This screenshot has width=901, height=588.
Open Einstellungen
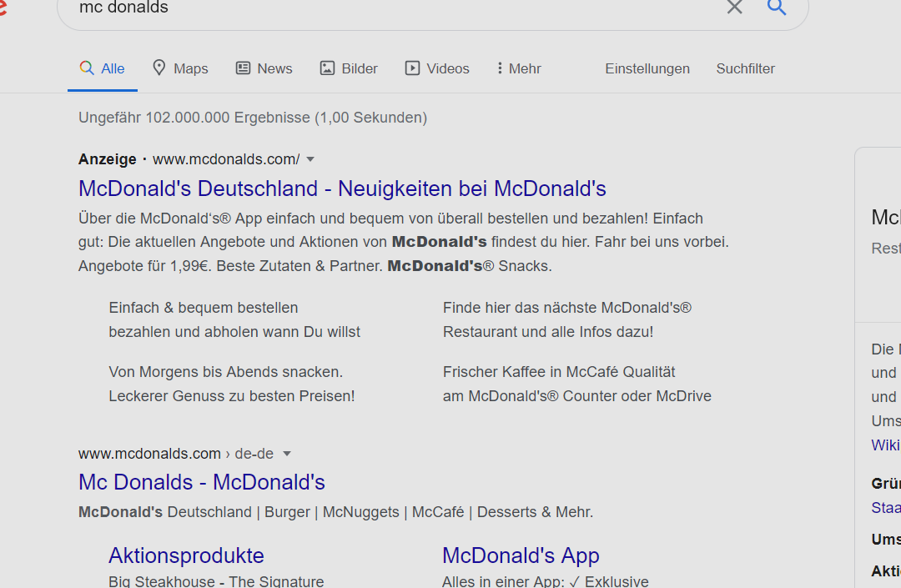pos(647,68)
